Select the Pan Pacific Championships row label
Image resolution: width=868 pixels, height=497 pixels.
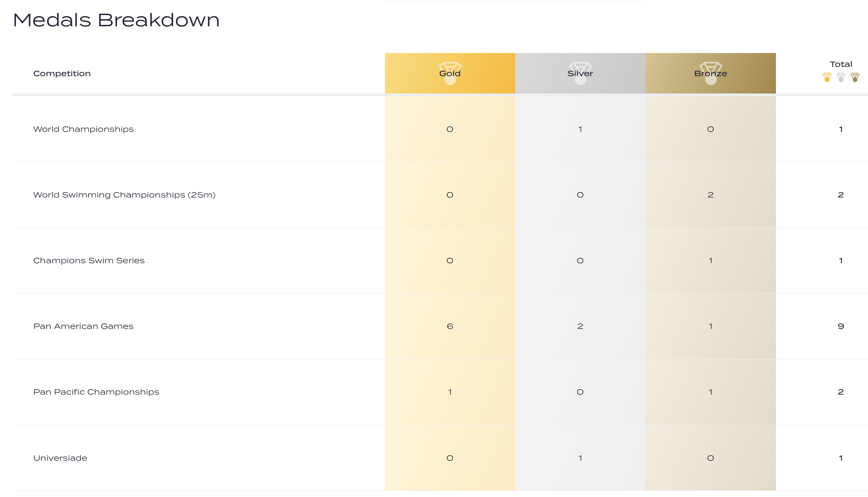(x=96, y=392)
